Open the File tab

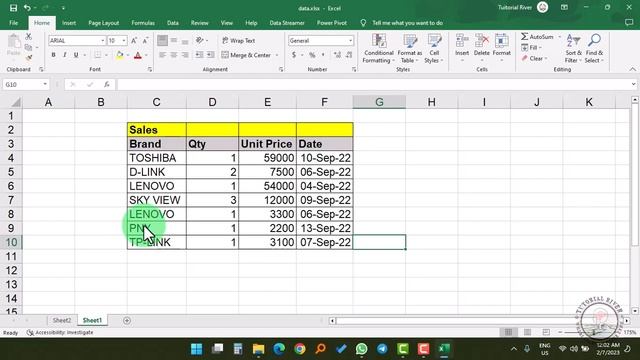13,23
